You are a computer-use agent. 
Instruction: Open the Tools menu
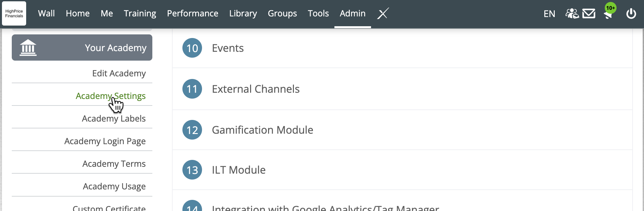pyautogui.click(x=318, y=13)
